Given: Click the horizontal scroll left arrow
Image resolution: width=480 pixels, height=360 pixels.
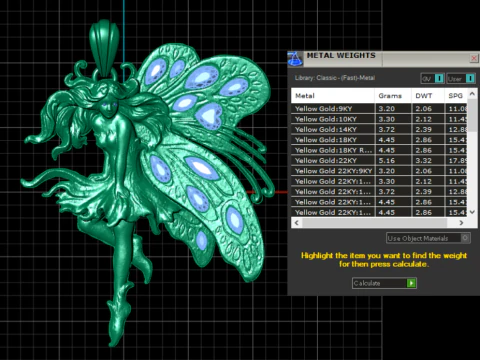Looking at the screenshot, I should [x=297, y=223].
